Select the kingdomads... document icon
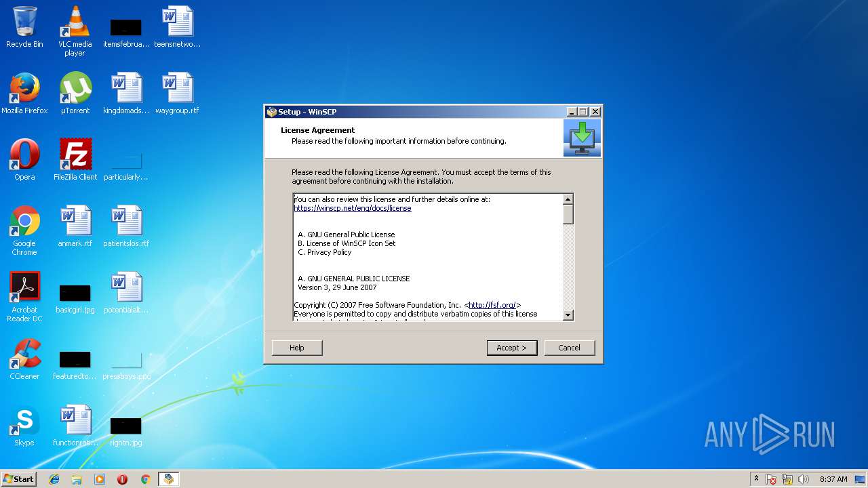The image size is (868, 488). coord(126,94)
